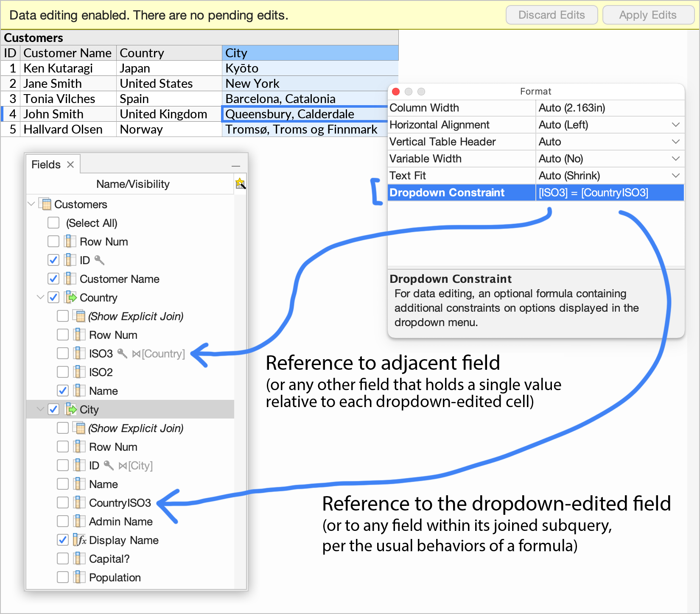Image resolution: width=700 pixels, height=614 pixels.
Task: Click the Apply Edits button
Action: (x=648, y=15)
